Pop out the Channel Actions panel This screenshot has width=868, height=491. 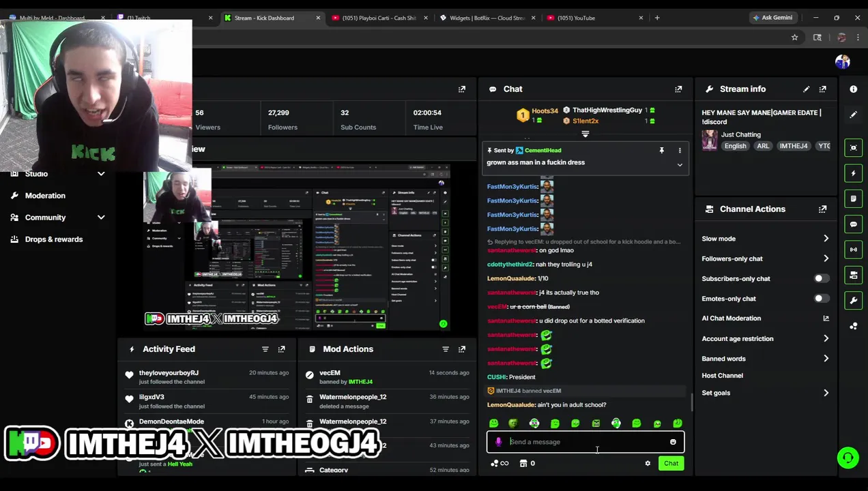pyautogui.click(x=822, y=209)
